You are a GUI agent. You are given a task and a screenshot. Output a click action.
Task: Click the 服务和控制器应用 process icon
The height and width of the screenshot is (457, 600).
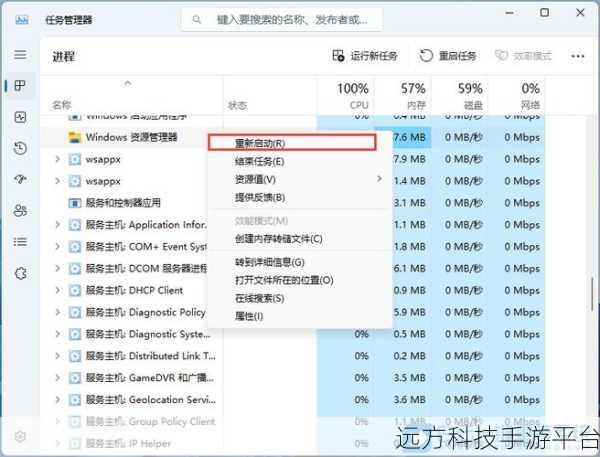tap(75, 203)
